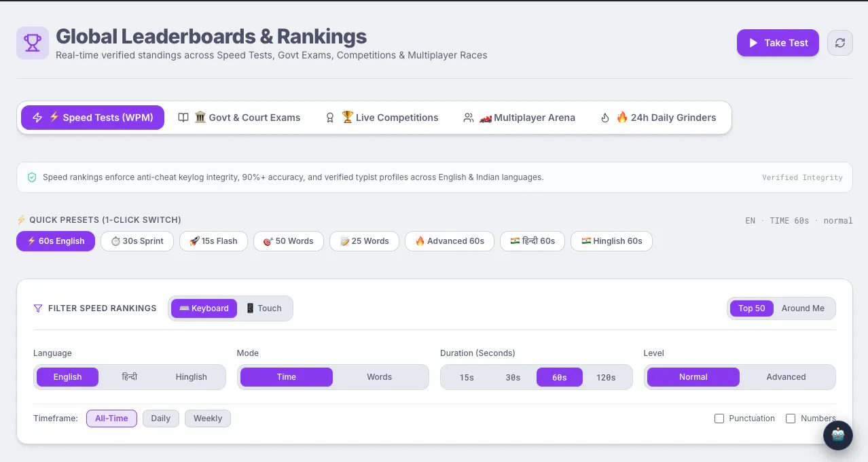Image resolution: width=868 pixels, height=462 pixels.
Task: Click the shield verified icon
Action: 32,177
